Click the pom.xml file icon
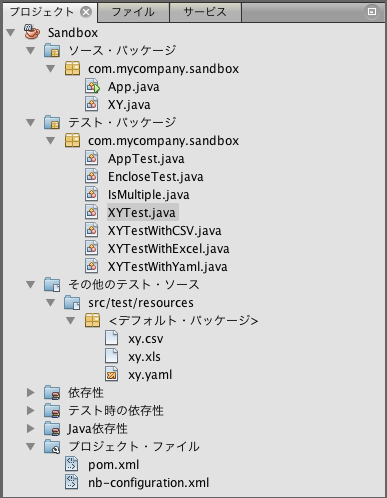Screen dimensions: 387x498 pyautogui.click(x=71, y=464)
